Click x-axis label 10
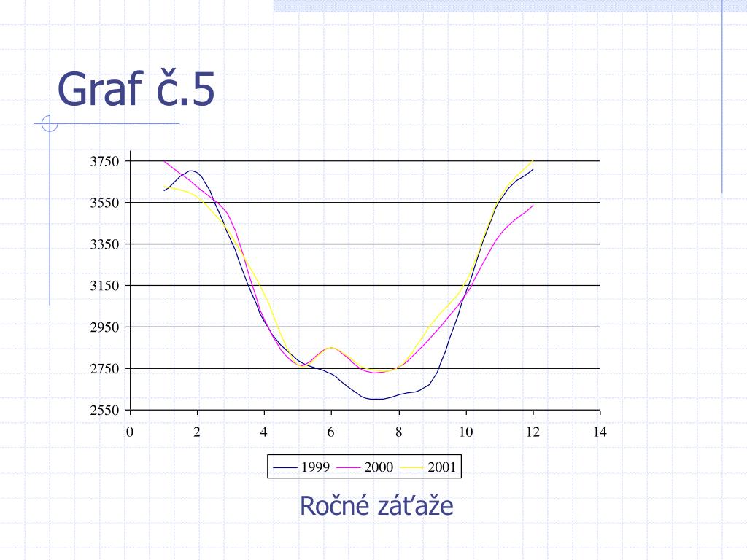Screen dimensions: 747x560 tap(465, 432)
